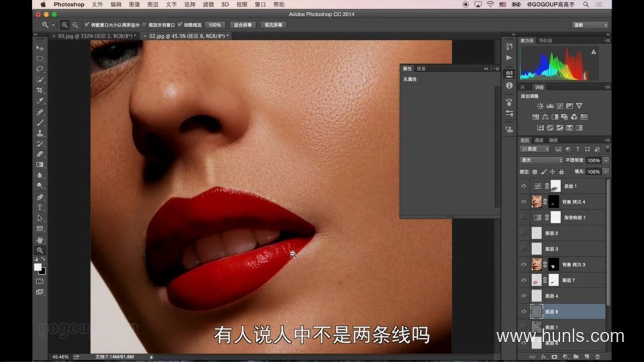Click Spotlight search in menu bar
644x362 pixels.
click(x=586, y=5)
